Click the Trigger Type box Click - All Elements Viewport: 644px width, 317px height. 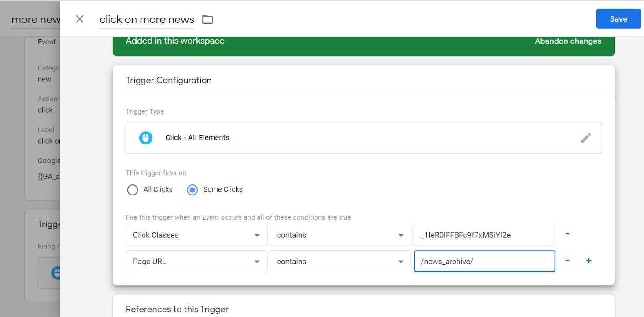click(x=364, y=138)
